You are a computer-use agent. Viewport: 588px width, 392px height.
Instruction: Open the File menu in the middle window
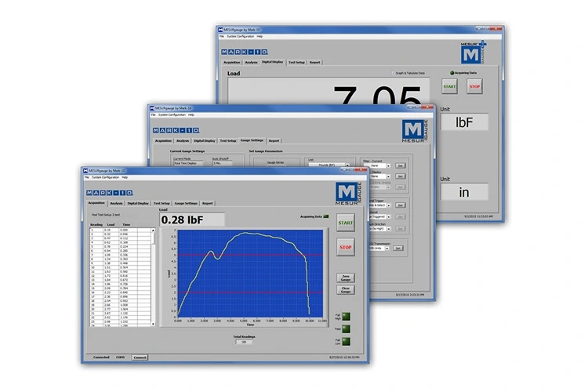[x=153, y=114]
